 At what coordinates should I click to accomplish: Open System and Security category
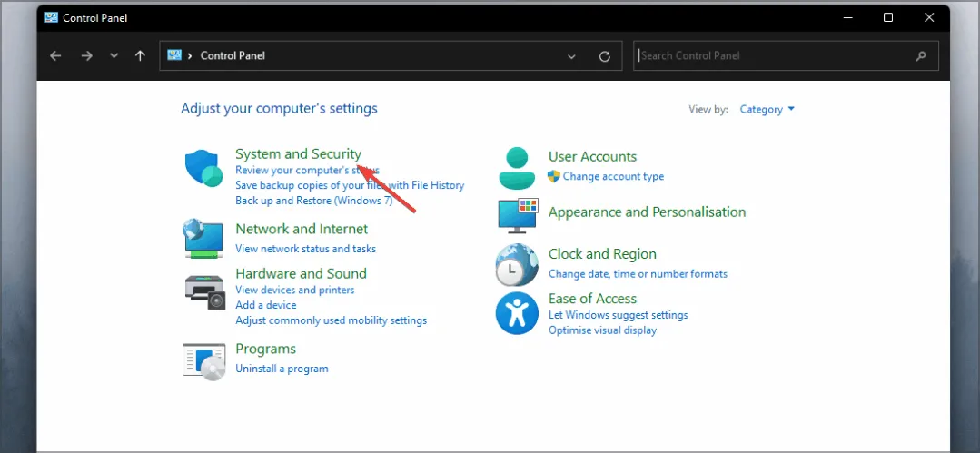pos(298,154)
